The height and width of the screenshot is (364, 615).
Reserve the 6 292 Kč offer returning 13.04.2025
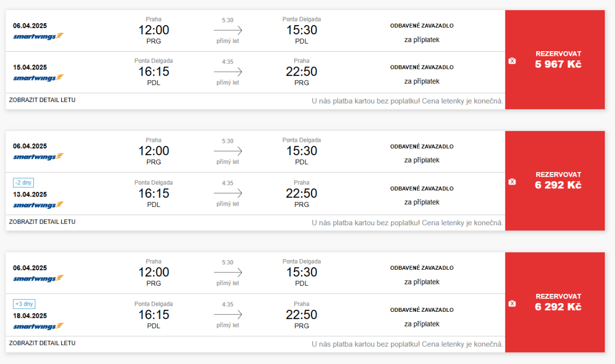tap(558, 180)
